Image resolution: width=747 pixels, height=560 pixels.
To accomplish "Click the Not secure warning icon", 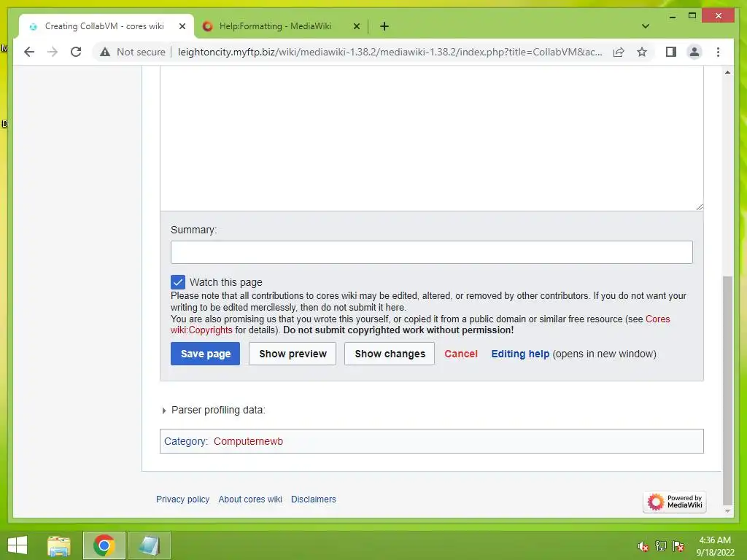I will coord(105,52).
